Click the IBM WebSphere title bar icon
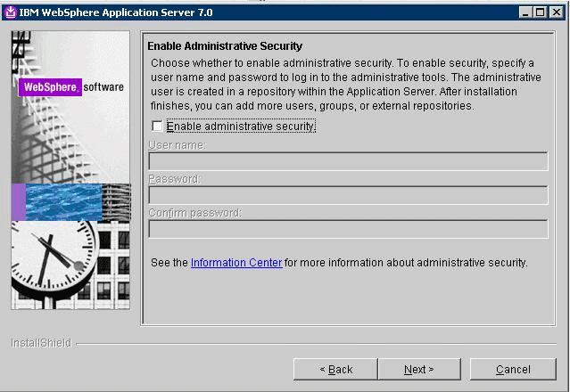The width and height of the screenshot is (570, 392). (11, 12)
